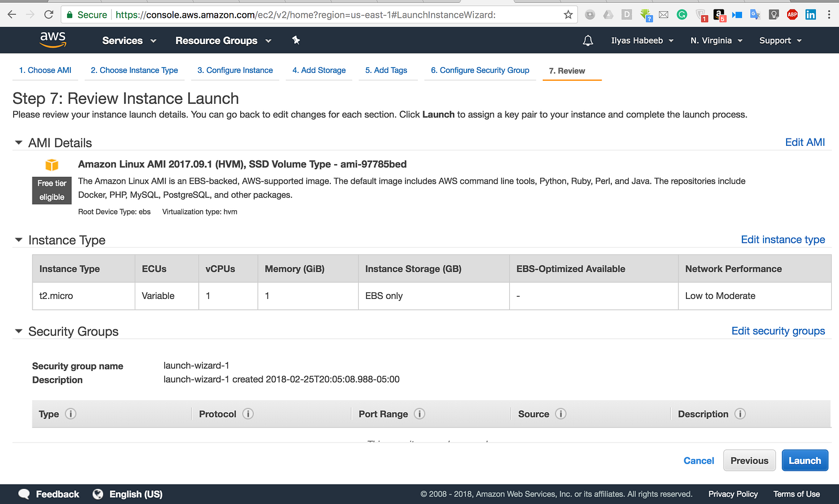Click the pin shortcuts icon in navbar
The image size is (839, 504).
click(x=296, y=40)
